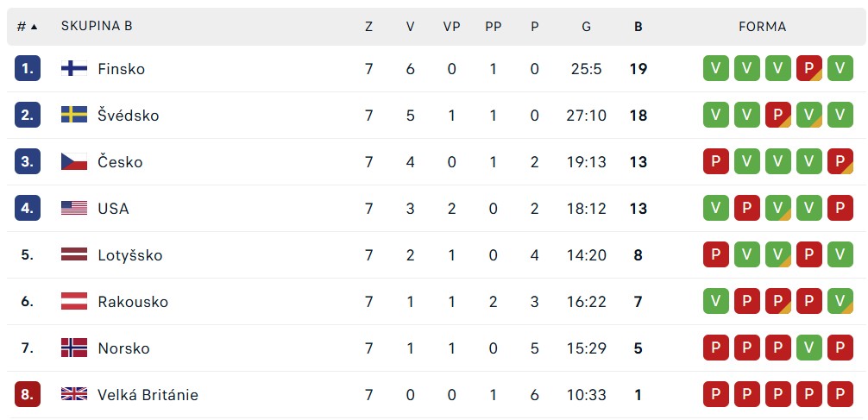Open the Finsko team link
868x420 pixels.
(x=122, y=69)
